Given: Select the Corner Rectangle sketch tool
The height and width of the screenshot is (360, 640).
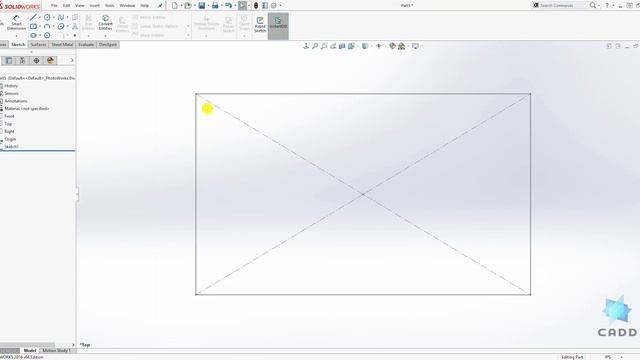Looking at the screenshot, I should tap(33, 26).
